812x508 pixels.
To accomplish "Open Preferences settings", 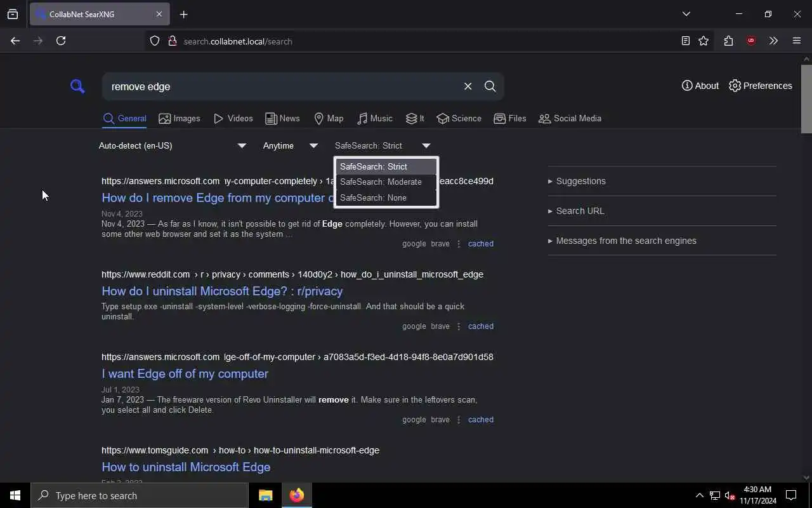I will click(760, 86).
